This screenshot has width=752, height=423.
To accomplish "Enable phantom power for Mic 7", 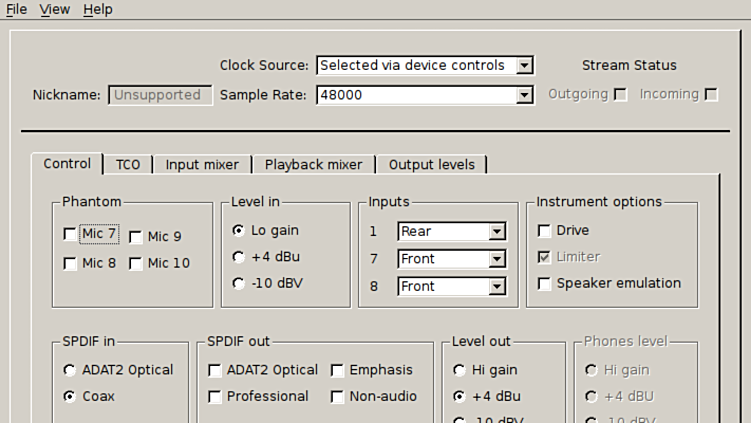I will (70, 235).
